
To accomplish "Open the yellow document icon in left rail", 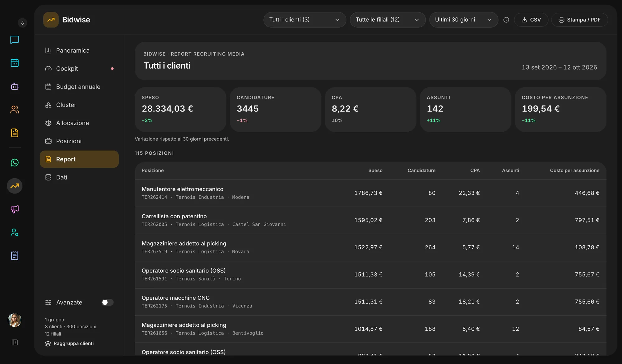I will point(15,133).
